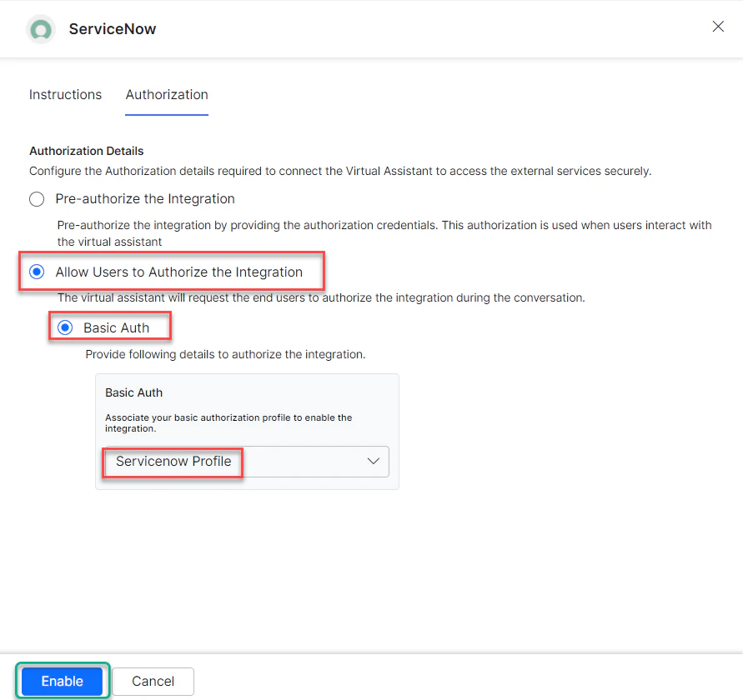Click the ServiceNow integration logo icon
Screen dimensions: 743x700
coord(40,28)
